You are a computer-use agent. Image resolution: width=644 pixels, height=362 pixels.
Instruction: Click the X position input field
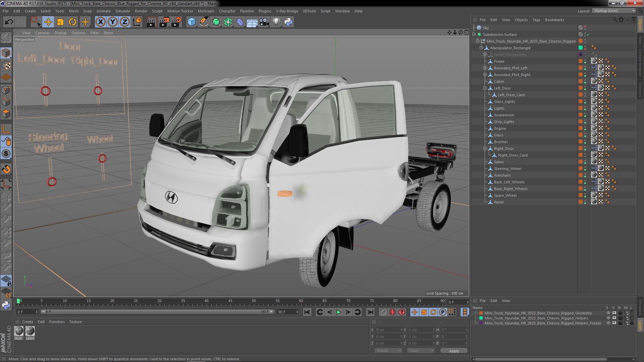point(388,330)
